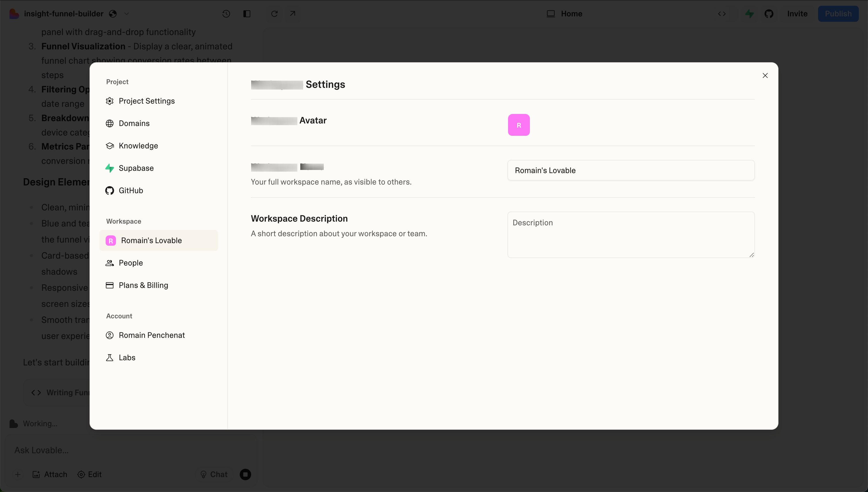Click the workspace name input field
868x492 pixels.
click(631, 170)
